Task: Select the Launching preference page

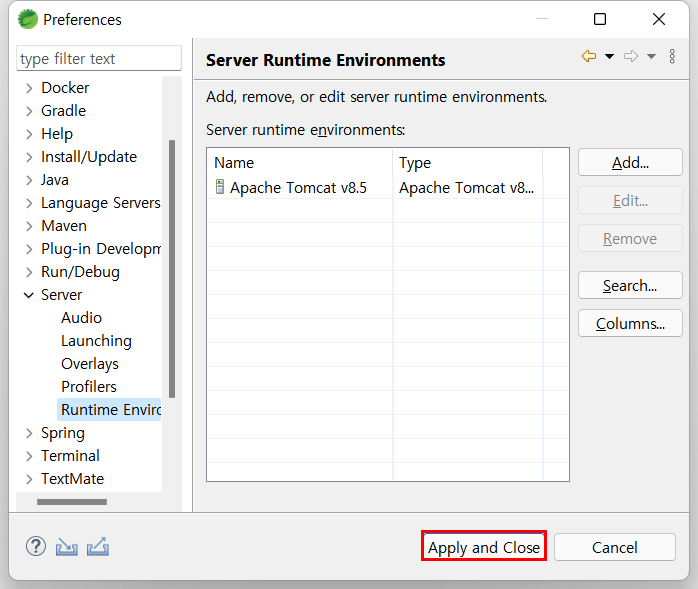Action: tap(96, 341)
